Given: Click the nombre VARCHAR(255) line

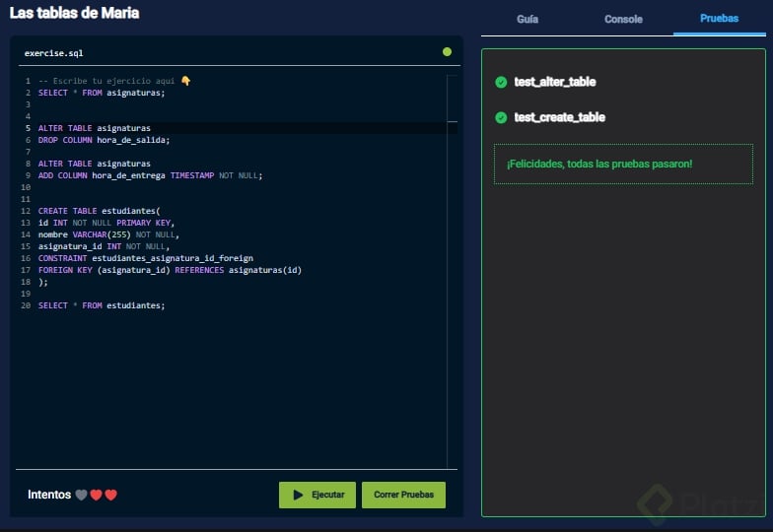Looking at the screenshot, I should [x=108, y=234].
